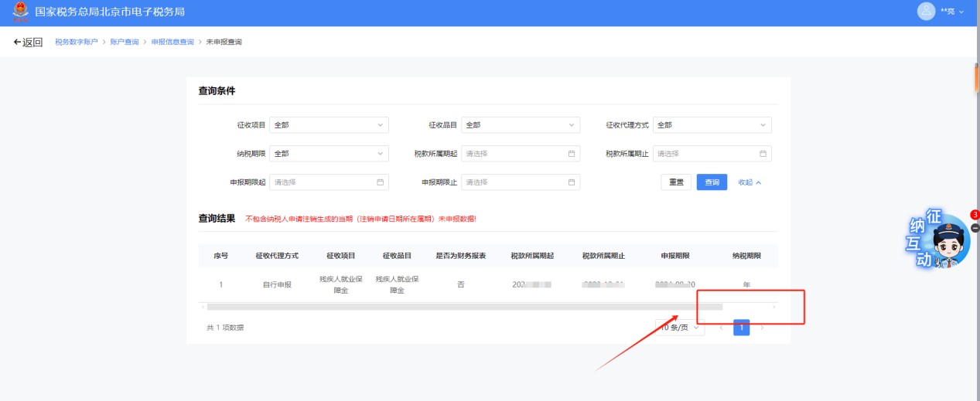Open the user avatar icon
This screenshot has width=980, height=401.
pos(926,12)
